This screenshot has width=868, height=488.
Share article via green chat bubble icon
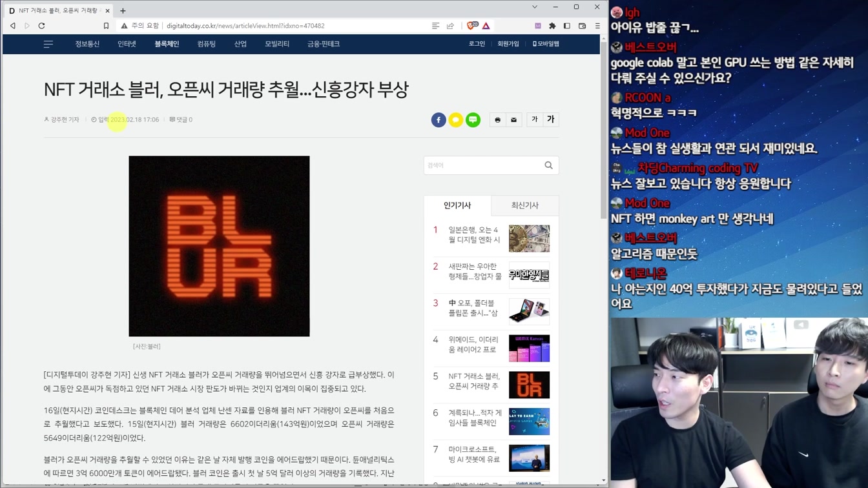(473, 119)
